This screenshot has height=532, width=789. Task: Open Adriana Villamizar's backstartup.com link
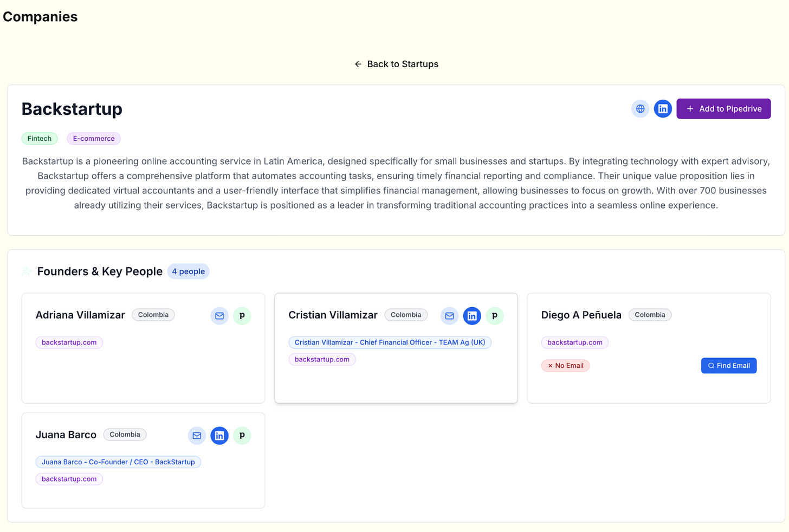click(x=69, y=342)
